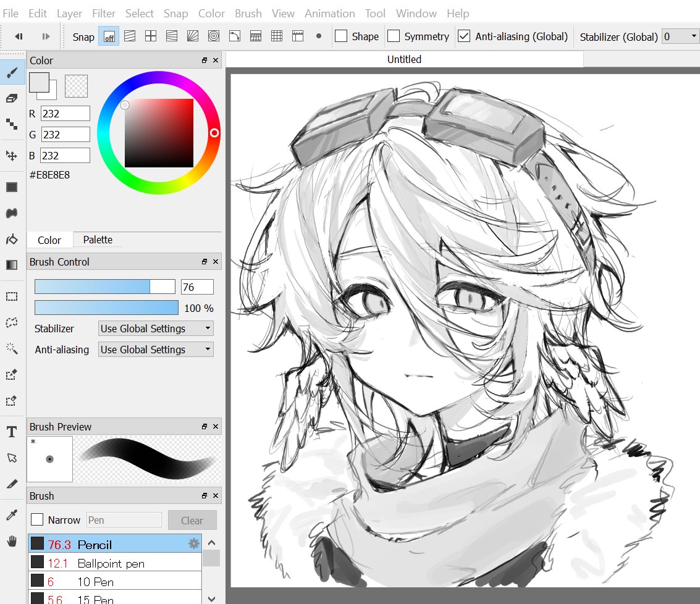
Task: Select the Pencil brush
Action: 115,544
